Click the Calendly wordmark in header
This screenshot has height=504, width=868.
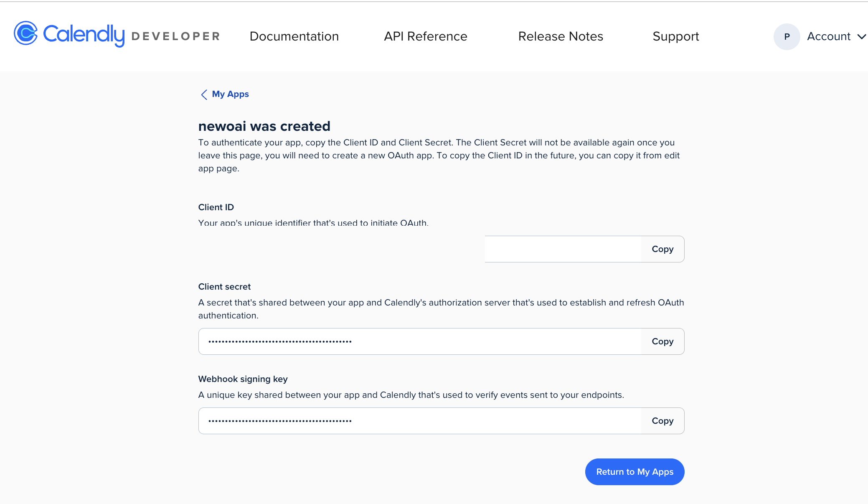point(84,35)
